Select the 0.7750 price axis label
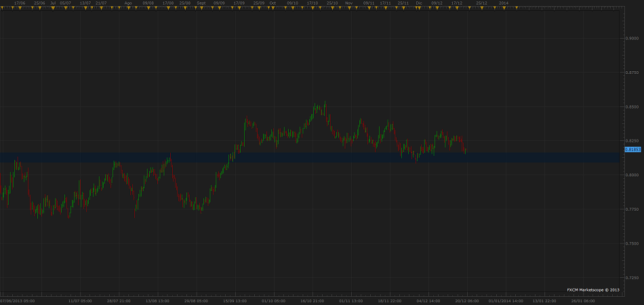644x305 pixels. 631,209
